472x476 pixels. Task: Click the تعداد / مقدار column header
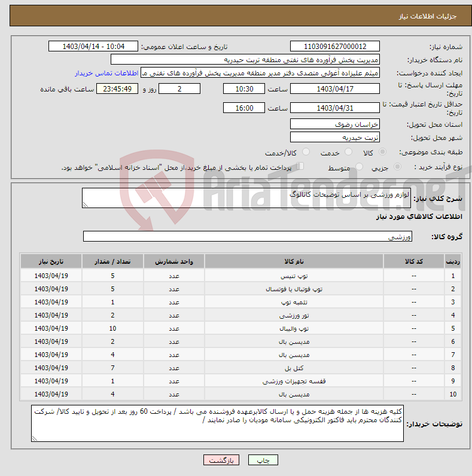pyautogui.click(x=112, y=261)
